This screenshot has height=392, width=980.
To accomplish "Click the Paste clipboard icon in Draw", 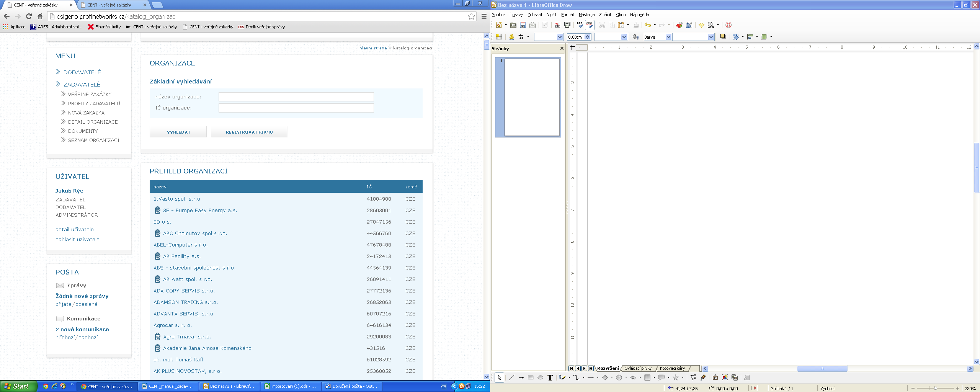I will 621,25.
